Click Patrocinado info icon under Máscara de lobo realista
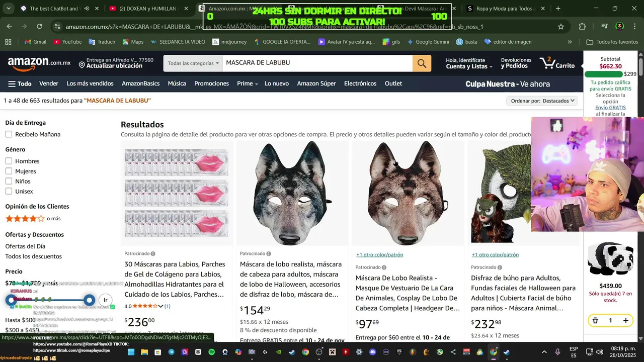This screenshot has width=644, height=362. 269,253
